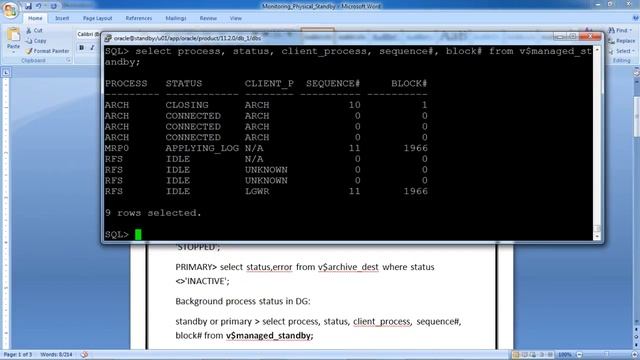Activate the Format Painter

pos(47,51)
